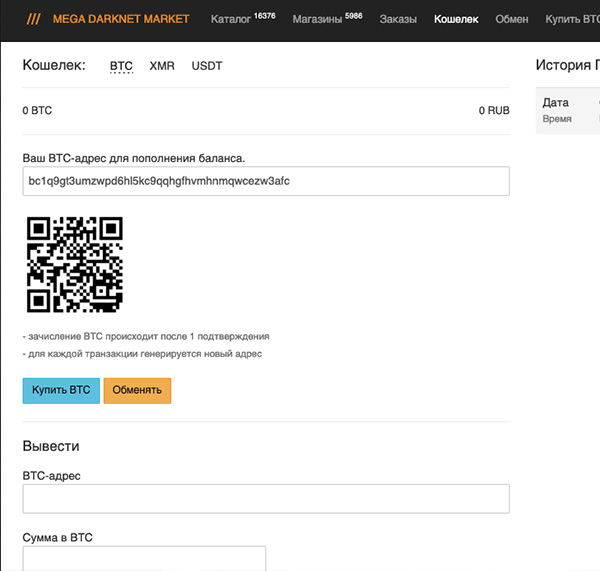Viewport: 600px width, 571px height.
Task: Go to Магазины section
Action: (317, 19)
